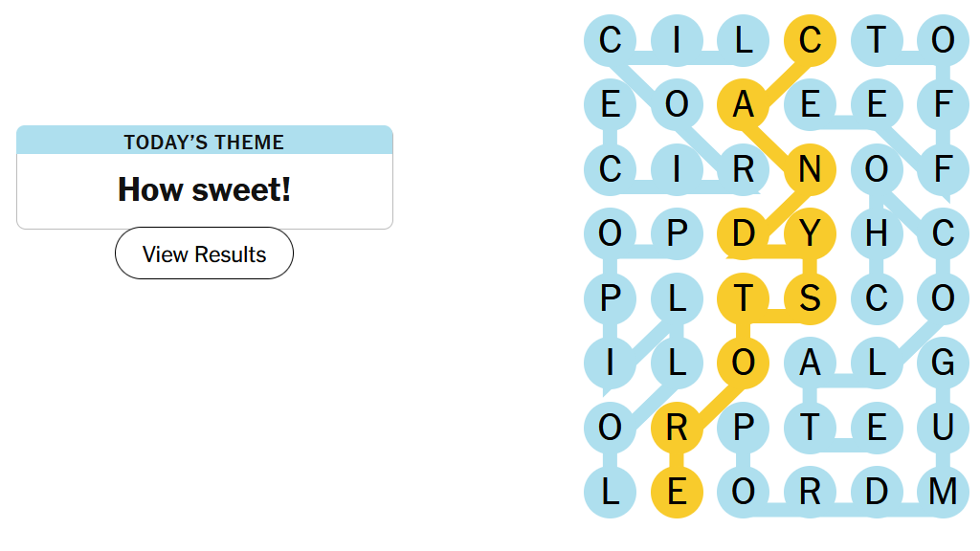Select the yellow letter T tile
The image size is (980, 551).
coord(743,298)
